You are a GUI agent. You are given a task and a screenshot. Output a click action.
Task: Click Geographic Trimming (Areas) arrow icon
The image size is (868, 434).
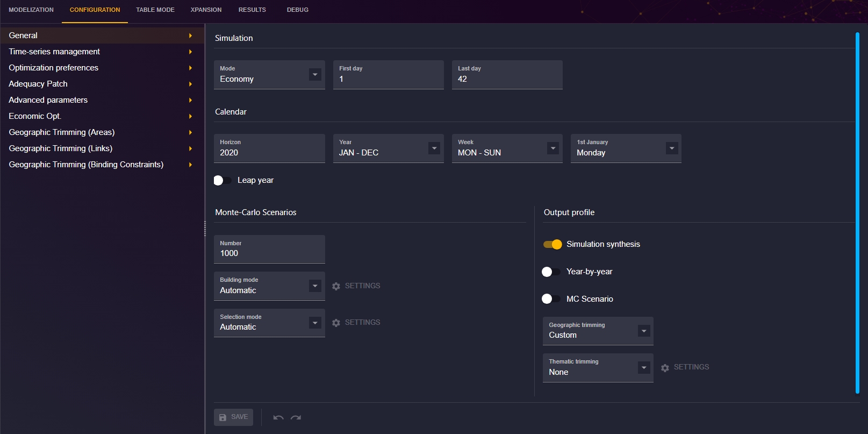(190, 132)
